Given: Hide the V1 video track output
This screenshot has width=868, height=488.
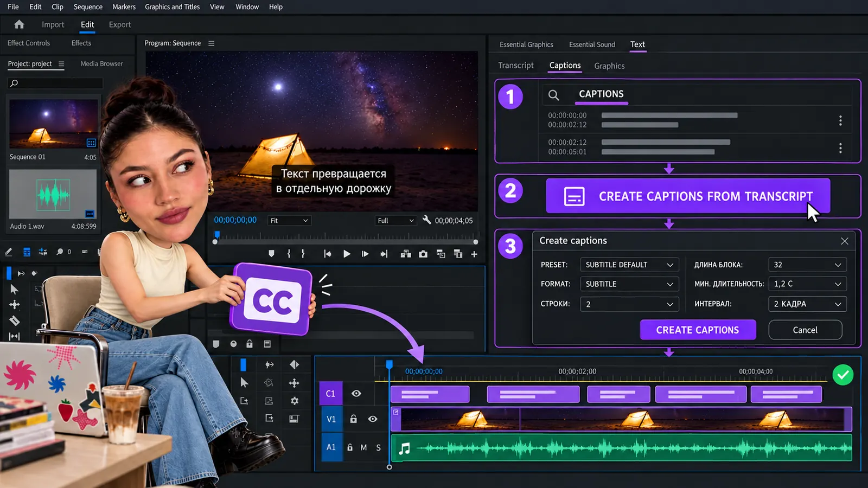Looking at the screenshot, I should click(x=373, y=419).
